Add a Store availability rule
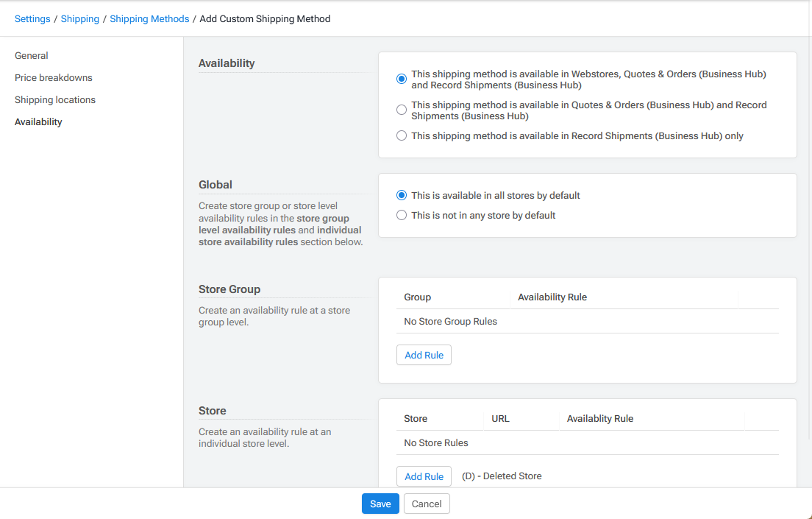This screenshot has height=519, width=812. click(x=424, y=476)
